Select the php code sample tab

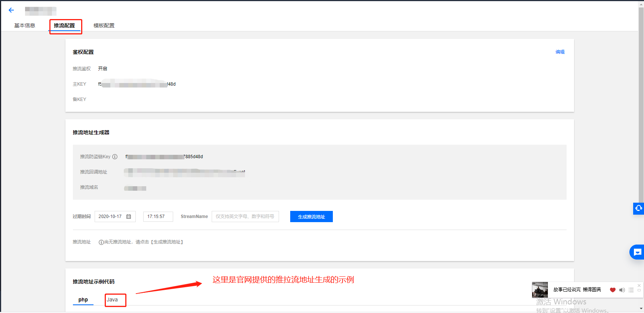(x=83, y=300)
